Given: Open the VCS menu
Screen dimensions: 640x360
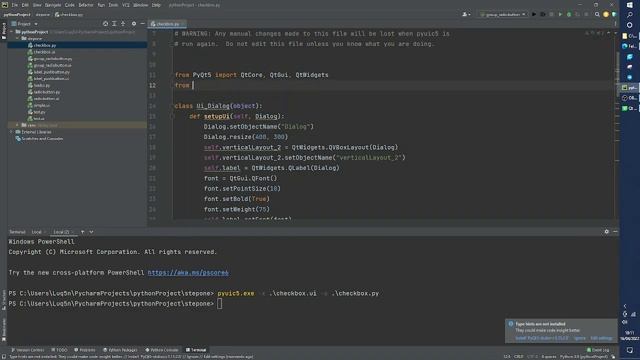Looking at the screenshot, I should click(x=126, y=5).
